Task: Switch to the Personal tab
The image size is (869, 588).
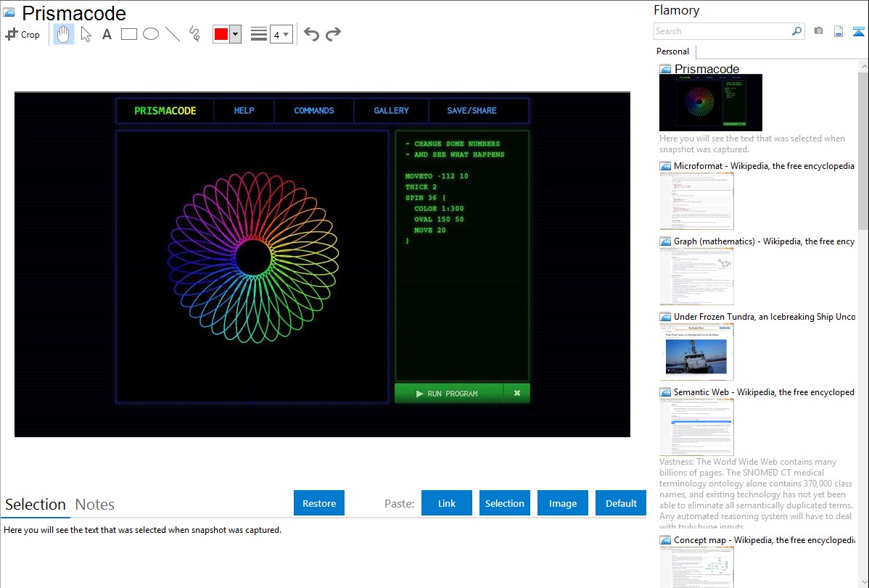Action: tap(672, 51)
